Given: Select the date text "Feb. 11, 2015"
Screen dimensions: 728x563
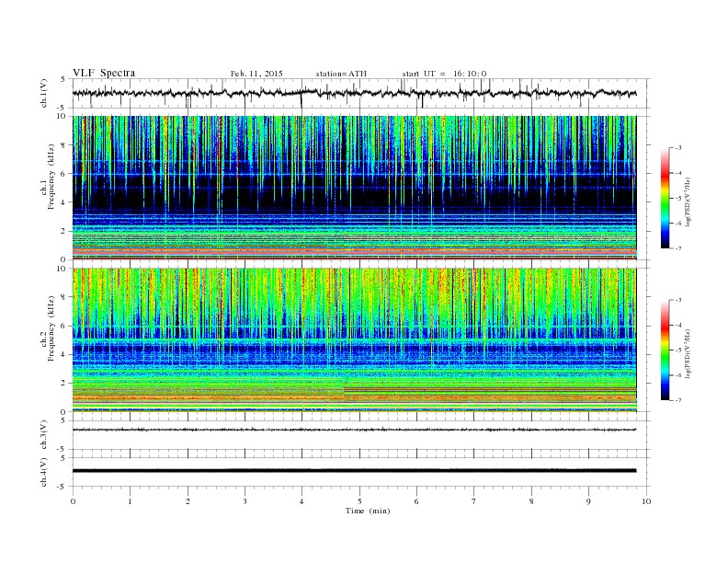Looking at the screenshot, I should click(x=256, y=74).
